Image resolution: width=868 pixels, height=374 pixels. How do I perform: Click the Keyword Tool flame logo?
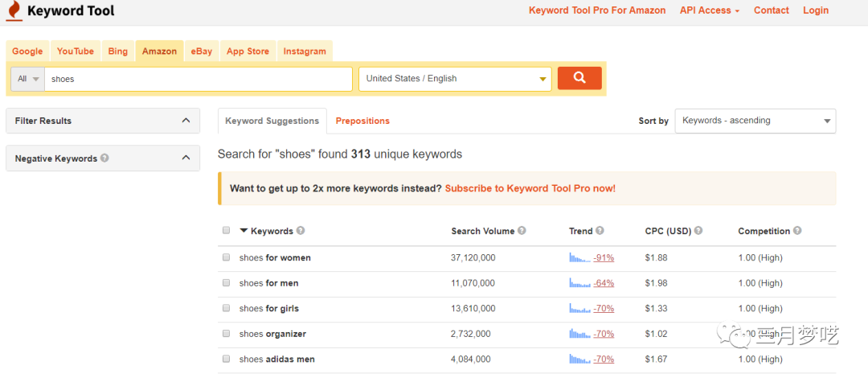coord(14,10)
